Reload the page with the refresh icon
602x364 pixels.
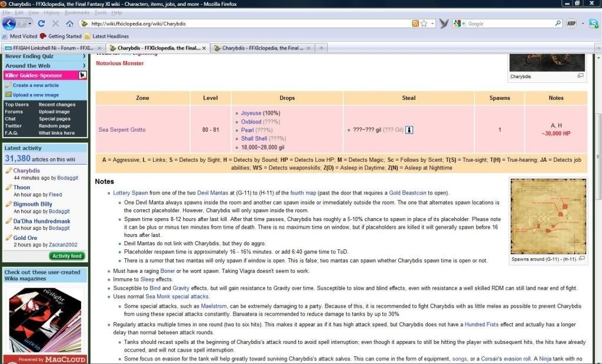coord(41,24)
